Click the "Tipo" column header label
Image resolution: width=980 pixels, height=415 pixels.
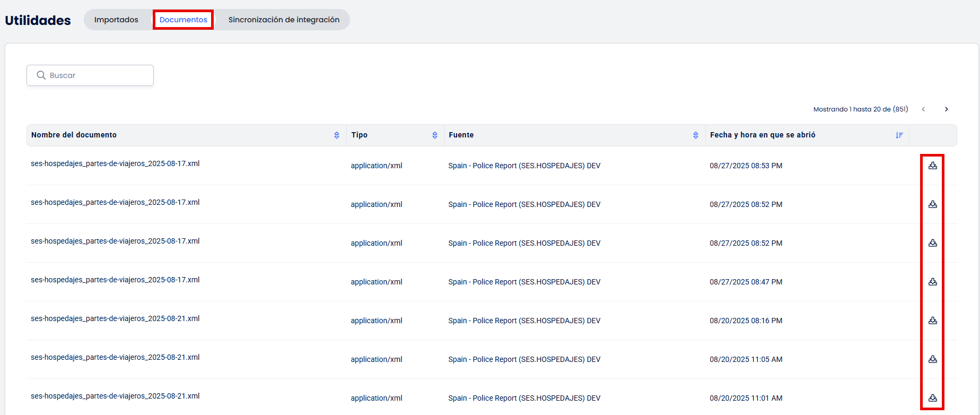(x=360, y=135)
